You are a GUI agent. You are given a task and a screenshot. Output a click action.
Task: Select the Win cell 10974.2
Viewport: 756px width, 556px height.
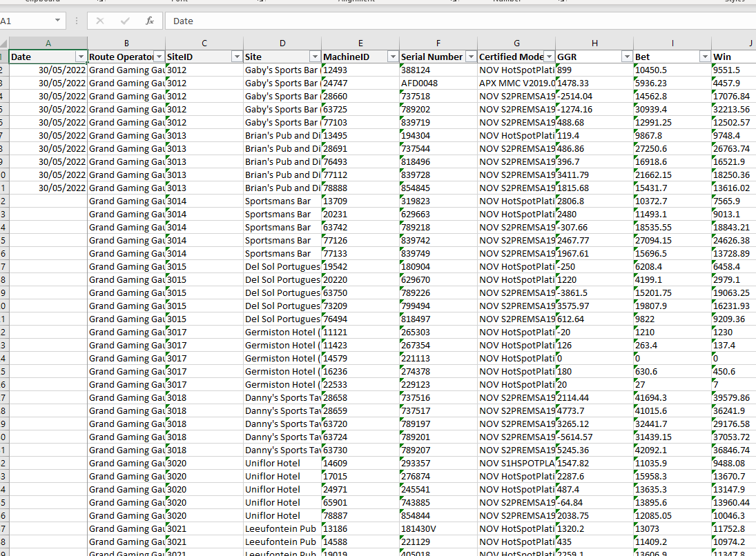[x=734, y=542]
